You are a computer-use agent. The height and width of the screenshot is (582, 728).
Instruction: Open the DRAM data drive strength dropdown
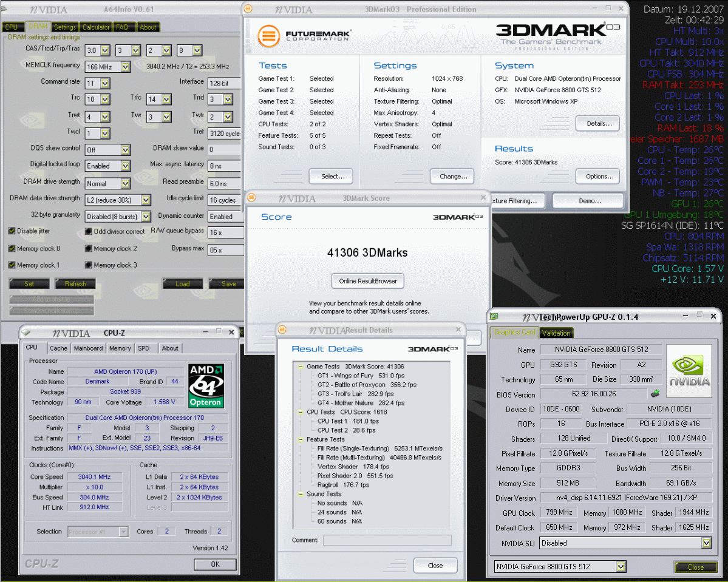click(x=146, y=200)
